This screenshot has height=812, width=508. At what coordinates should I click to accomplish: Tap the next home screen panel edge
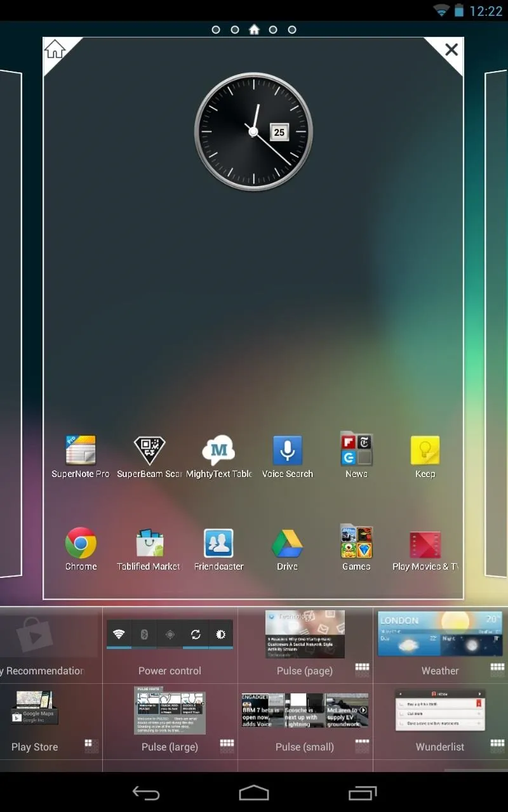497,324
